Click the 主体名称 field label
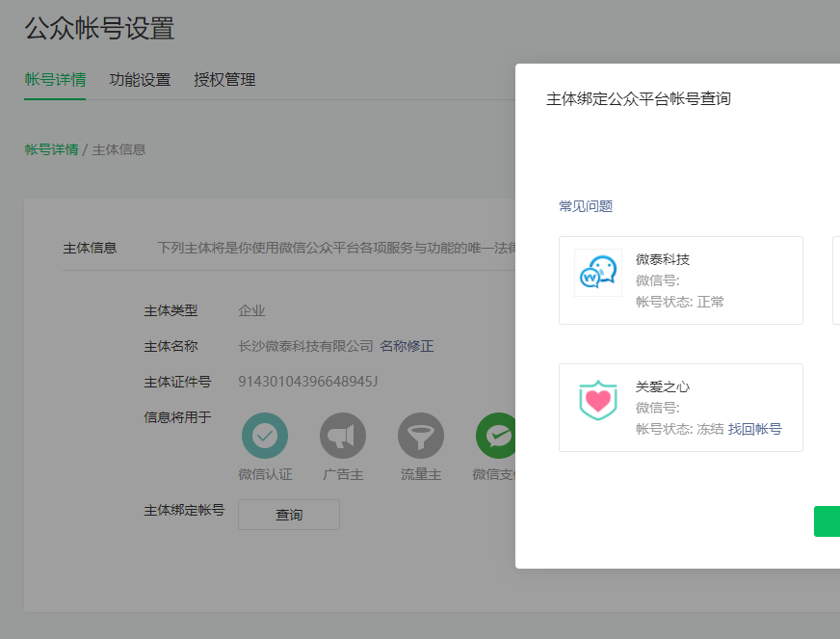 point(171,346)
